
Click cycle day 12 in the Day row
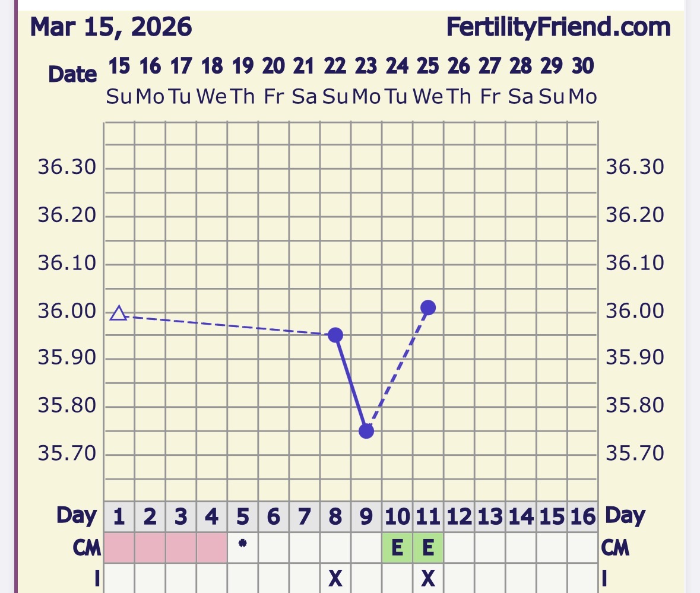459,516
